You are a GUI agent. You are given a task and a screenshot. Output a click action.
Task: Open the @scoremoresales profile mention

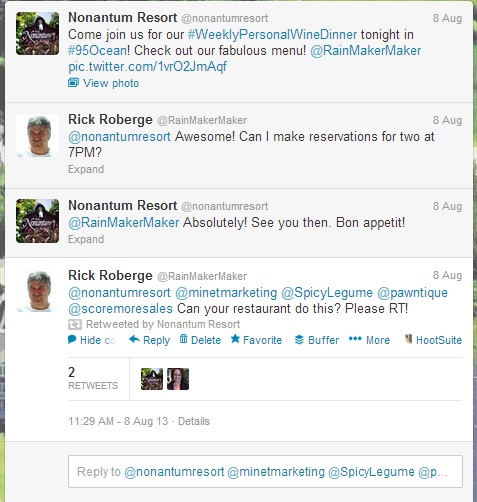point(120,309)
